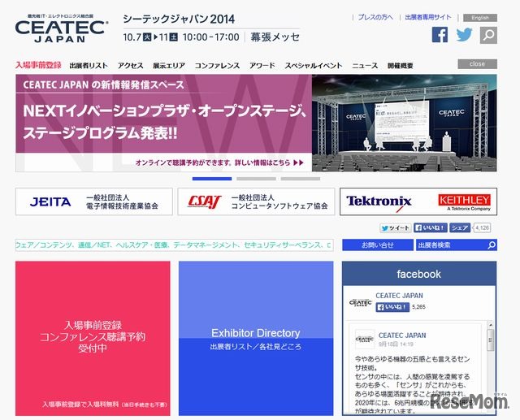Open the CSAJ association banner
520x420 pixels.
pos(257,201)
